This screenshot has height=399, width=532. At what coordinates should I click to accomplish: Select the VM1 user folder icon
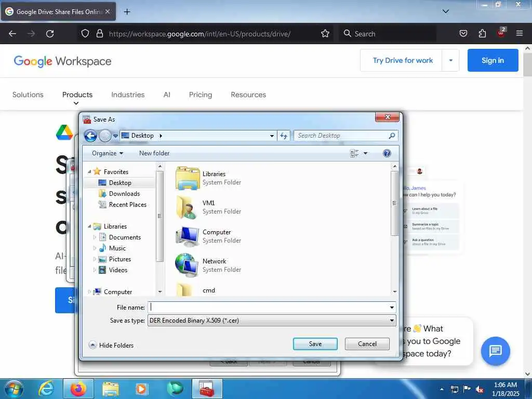click(x=187, y=207)
